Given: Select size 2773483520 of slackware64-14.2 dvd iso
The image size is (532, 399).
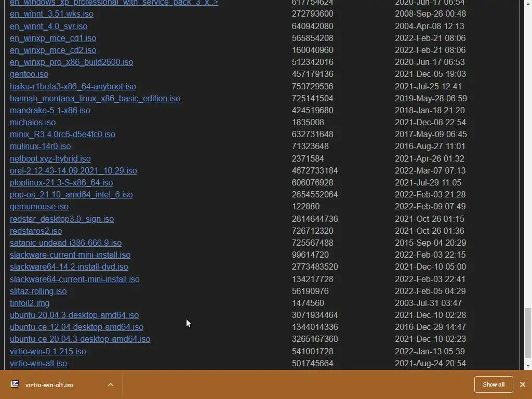Looking at the screenshot, I should click(x=315, y=267).
